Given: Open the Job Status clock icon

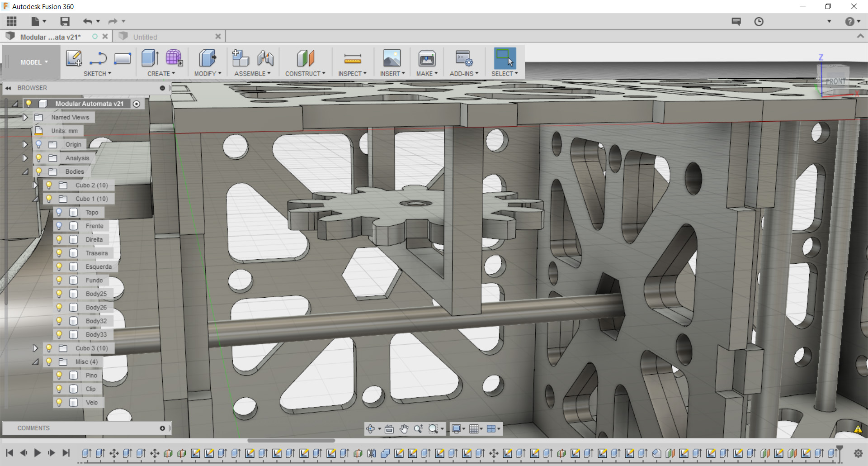Looking at the screenshot, I should (759, 21).
